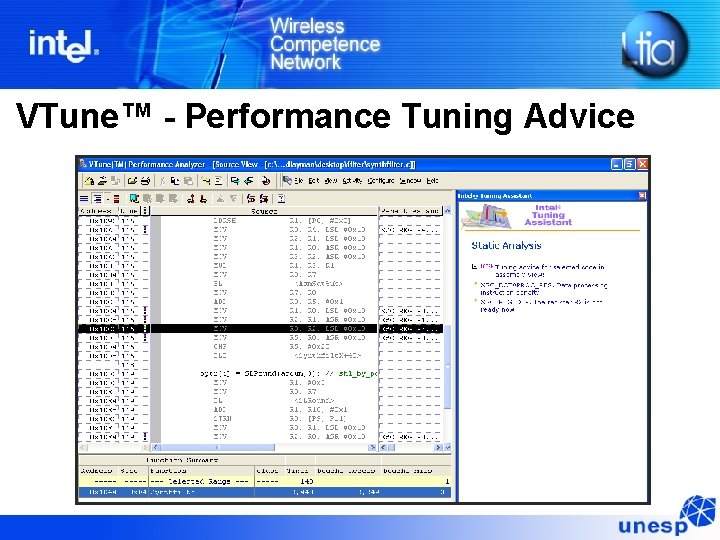The width and height of the screenshot is (720, 540).
Task: Click the red lines view icon
Action: pos(117,198)
